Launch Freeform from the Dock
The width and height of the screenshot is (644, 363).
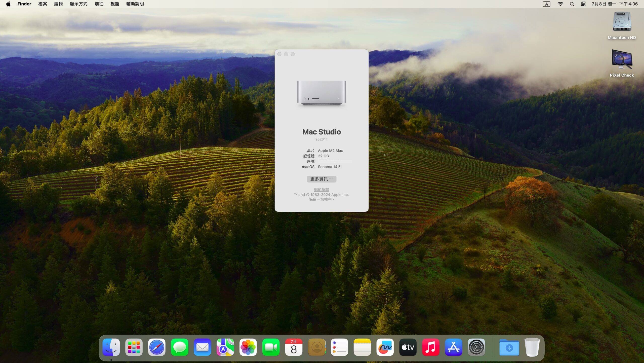[x=385, y=347]
